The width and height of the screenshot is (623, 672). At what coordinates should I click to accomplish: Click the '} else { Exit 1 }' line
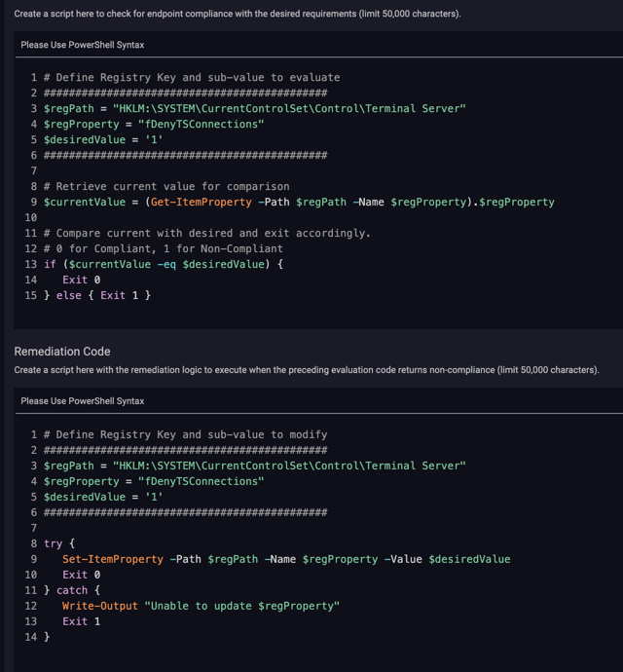pos(97,295)
